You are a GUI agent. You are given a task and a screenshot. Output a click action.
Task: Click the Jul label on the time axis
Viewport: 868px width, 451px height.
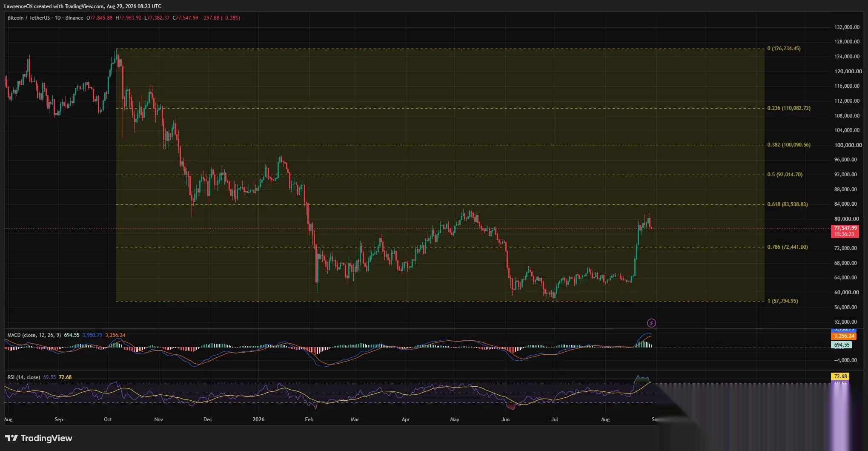(555, 419)
